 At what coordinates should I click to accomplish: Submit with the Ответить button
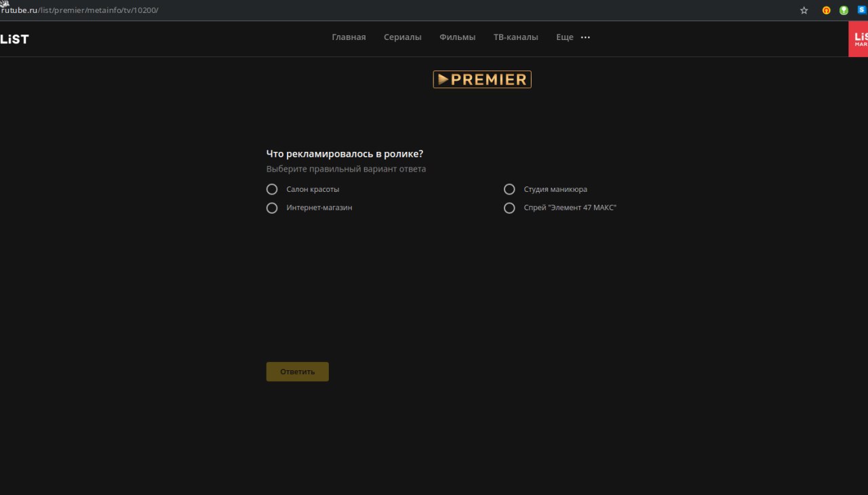[298, 372]
